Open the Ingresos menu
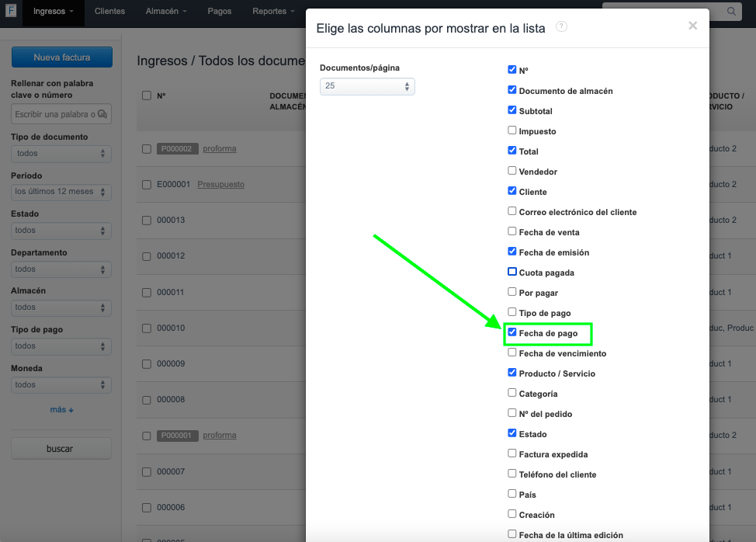756x542 pixels. (54, 12)
